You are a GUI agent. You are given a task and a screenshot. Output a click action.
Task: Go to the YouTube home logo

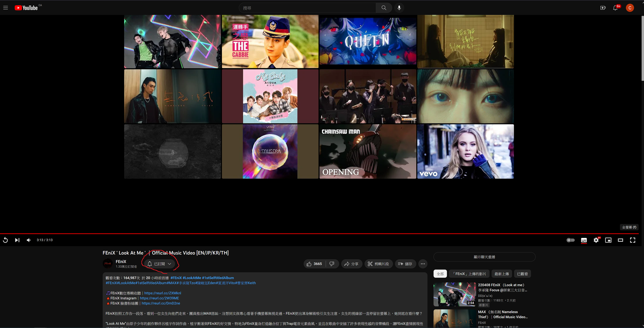26,8
